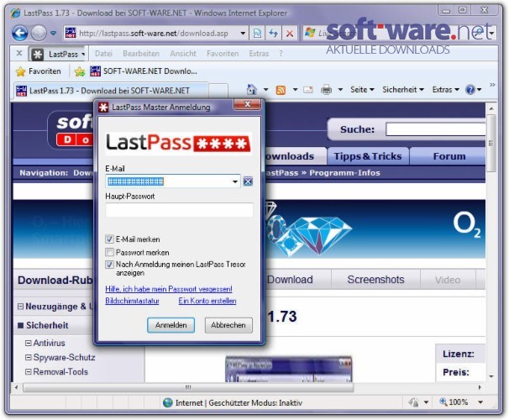
Task: Open the RSS feeds dropdown arrow
Action: click(x=295, y=89)
